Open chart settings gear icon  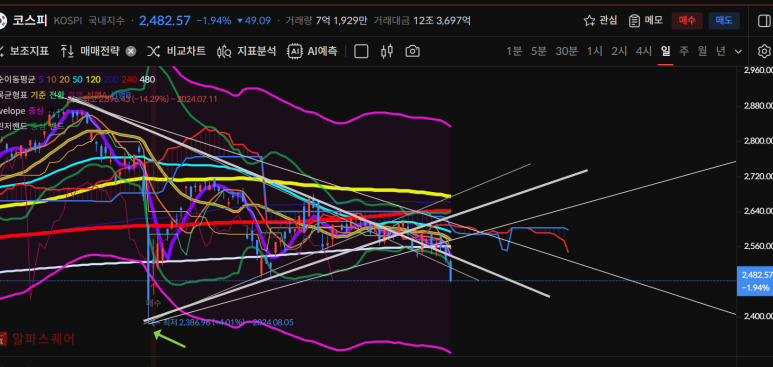[764, 51]
